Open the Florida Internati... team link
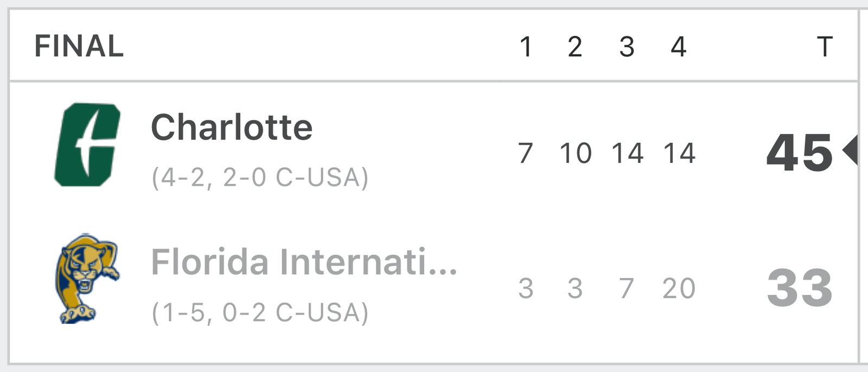The image size is (868, 372). click(x=304, y=262)
